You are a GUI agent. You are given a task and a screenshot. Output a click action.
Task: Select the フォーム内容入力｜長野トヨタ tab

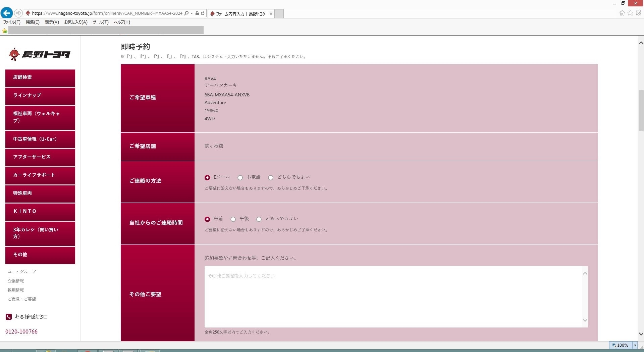point(240,14)
